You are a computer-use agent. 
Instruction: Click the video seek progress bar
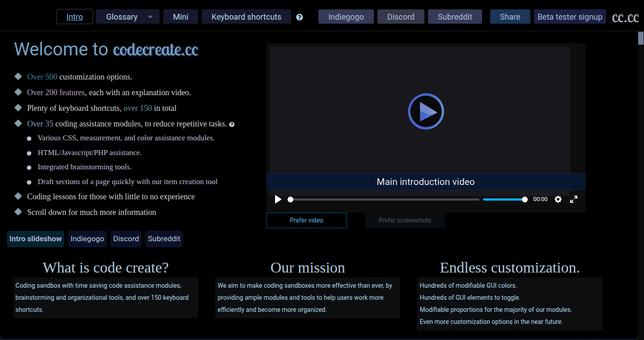pos(385,199)
